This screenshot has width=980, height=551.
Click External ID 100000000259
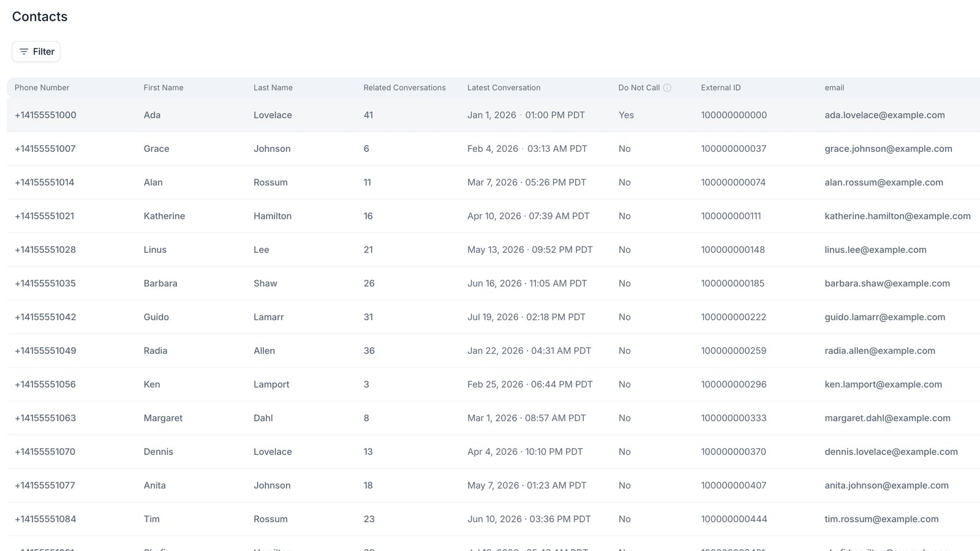coord(734,351)
